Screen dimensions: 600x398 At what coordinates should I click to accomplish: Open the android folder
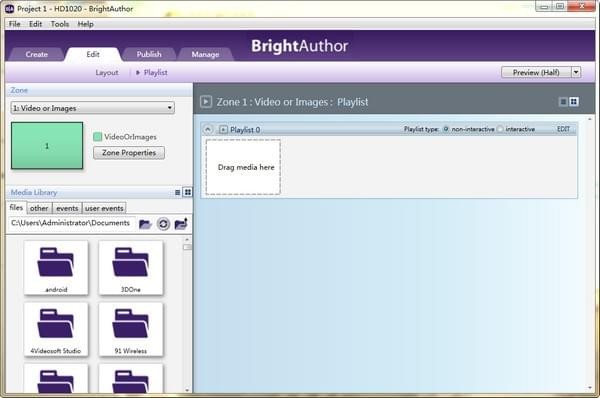click(x=56, y=268)
